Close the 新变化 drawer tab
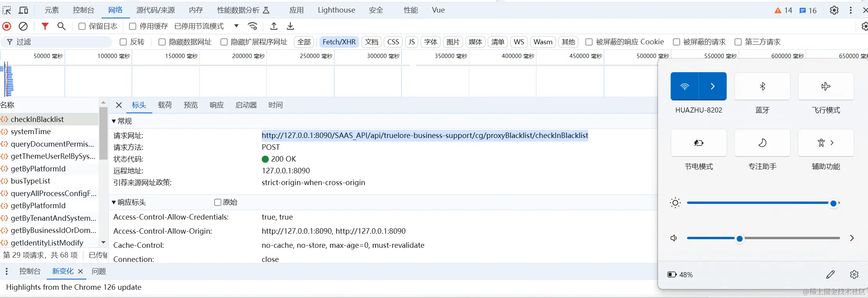868x298 pixels. tap(80, 271)
